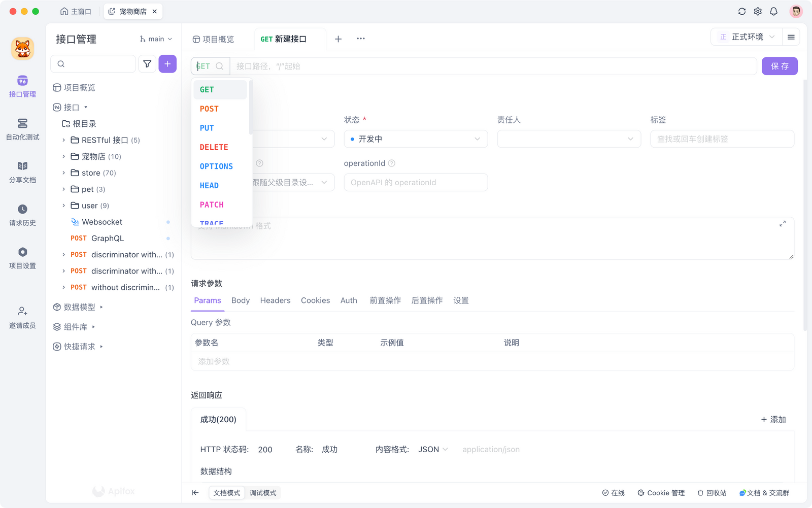Switch to the Body tab under 请求参数
Image resolution: width=812 pixels, height=508 pixels.
240,300
